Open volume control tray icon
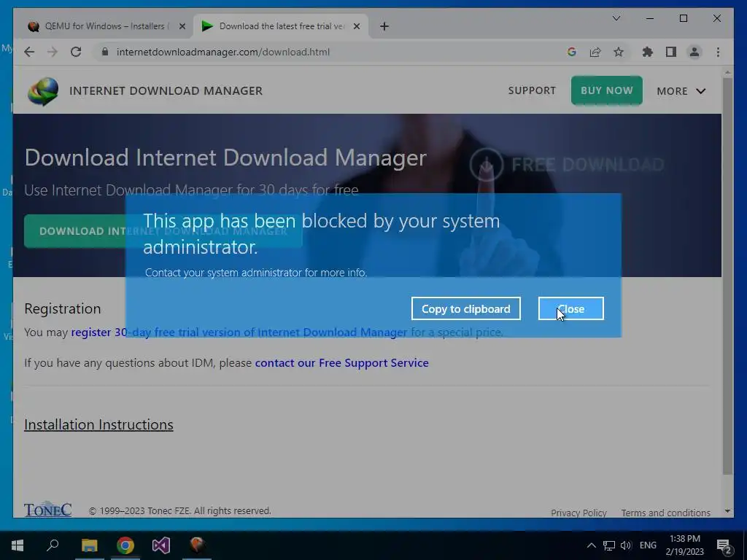The image size is (747, 560). [x=625, y=545]
